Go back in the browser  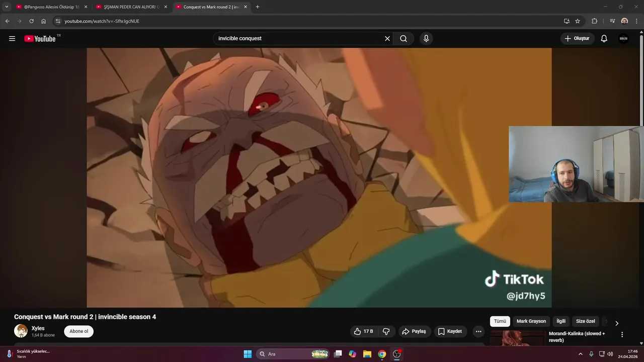[8, 21]
